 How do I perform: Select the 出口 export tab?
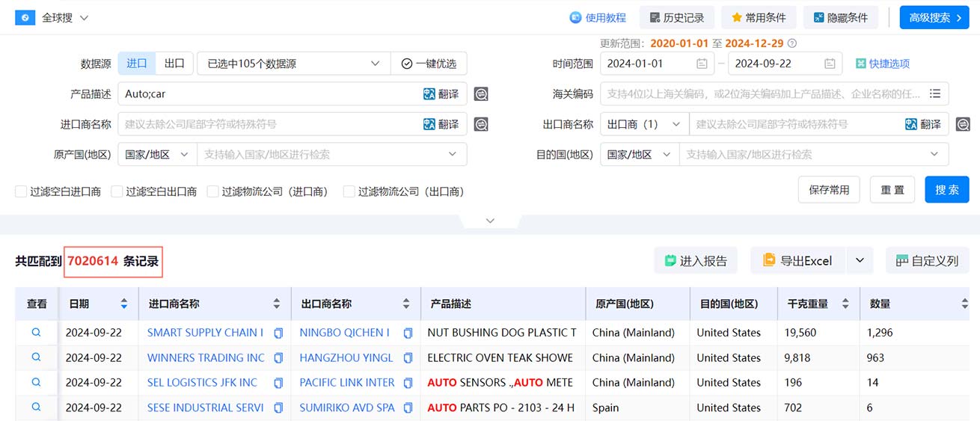click(x=174, y=64)
